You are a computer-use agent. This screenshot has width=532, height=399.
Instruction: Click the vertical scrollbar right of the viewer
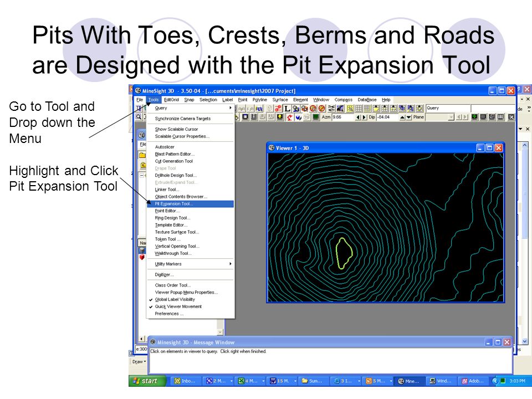tap(525, 243)
